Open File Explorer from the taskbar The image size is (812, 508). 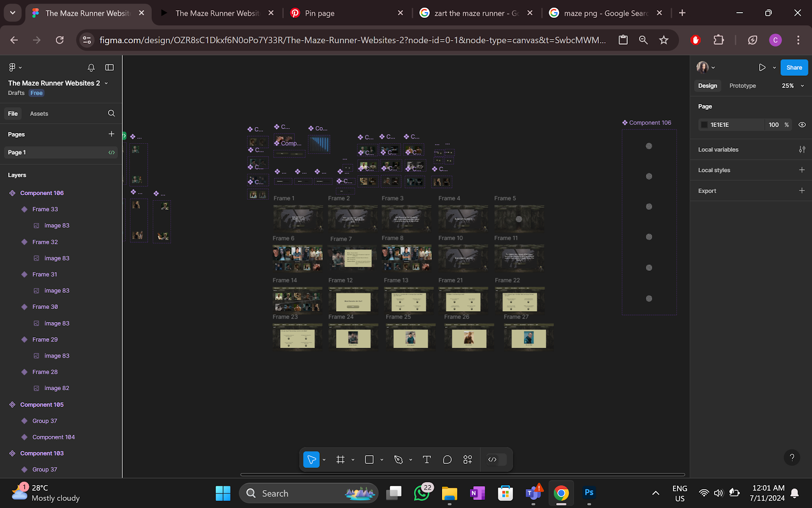coord(450,493)
